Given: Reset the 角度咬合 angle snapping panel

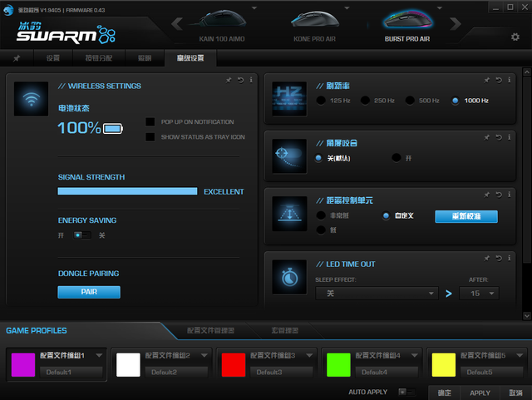Looking at the screenshot, I should pyautogui.click(x=499, y=137).
